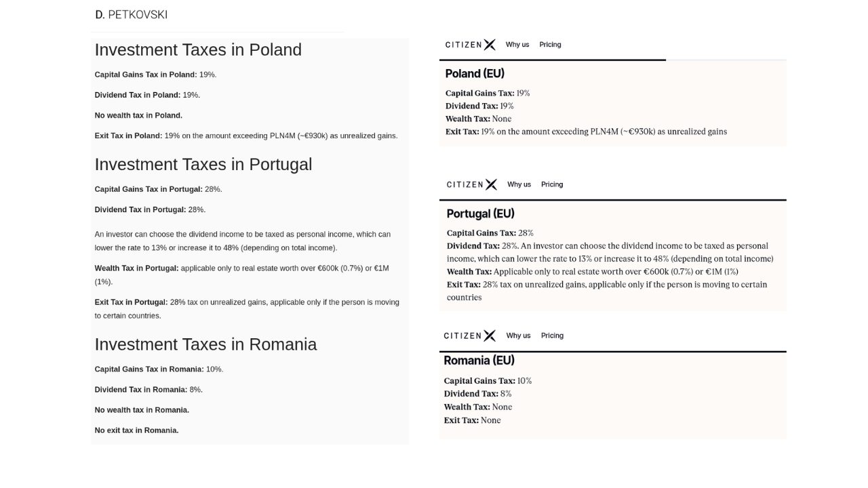Click the "Portugal (EU)" card title

point(480,213)
